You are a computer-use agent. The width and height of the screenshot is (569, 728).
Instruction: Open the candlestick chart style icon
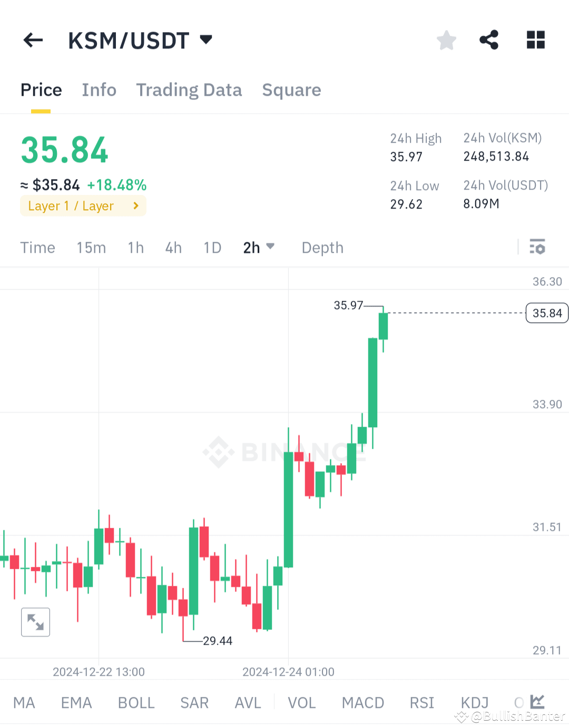tap(537, 702)
